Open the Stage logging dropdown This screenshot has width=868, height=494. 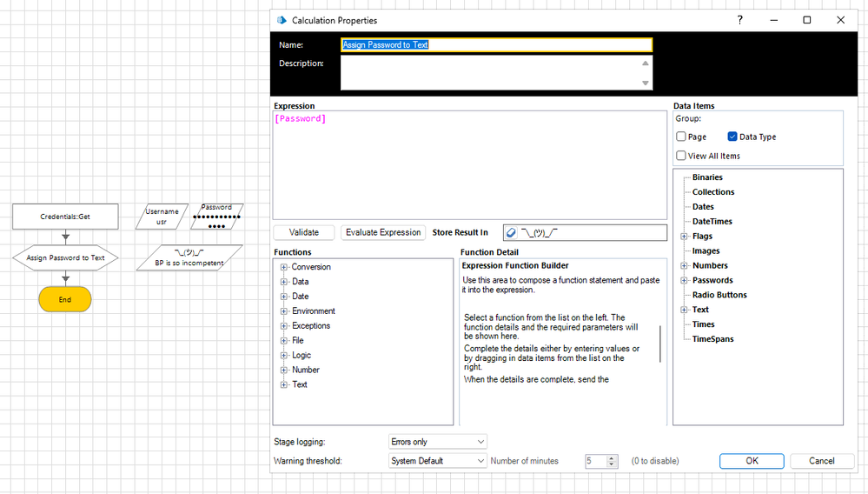[438, 442]
